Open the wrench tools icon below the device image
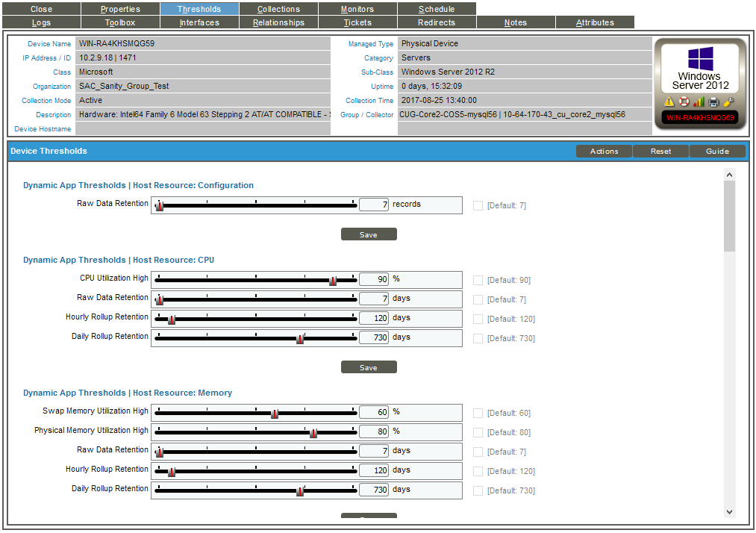 coord(729,102)
